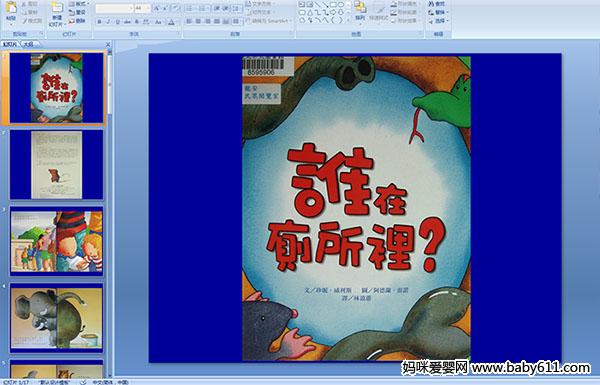Click the font color icon
600x385 pixels.
pos(171,22)
